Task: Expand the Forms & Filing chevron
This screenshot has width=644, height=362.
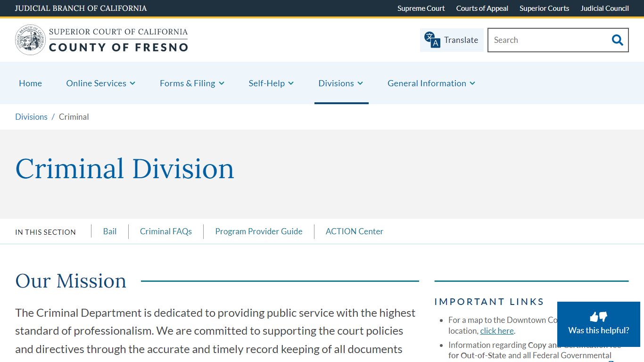Action: [x=222, y=83]
